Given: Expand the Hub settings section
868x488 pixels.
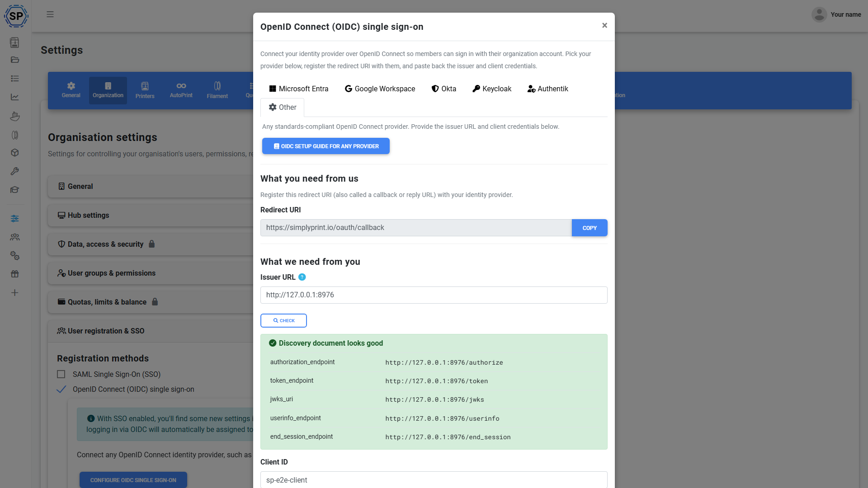Looking at the screenshot, I should [x=150, y=215].
